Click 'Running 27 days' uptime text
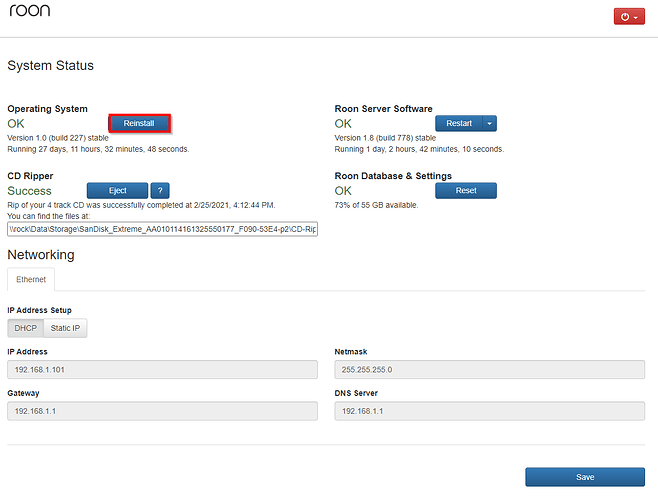 point(98,149)
